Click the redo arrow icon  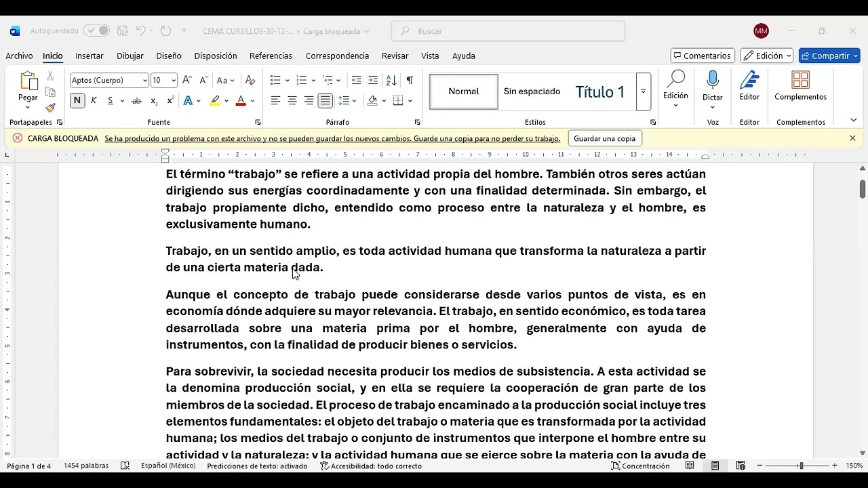click(x=165, y=30)
